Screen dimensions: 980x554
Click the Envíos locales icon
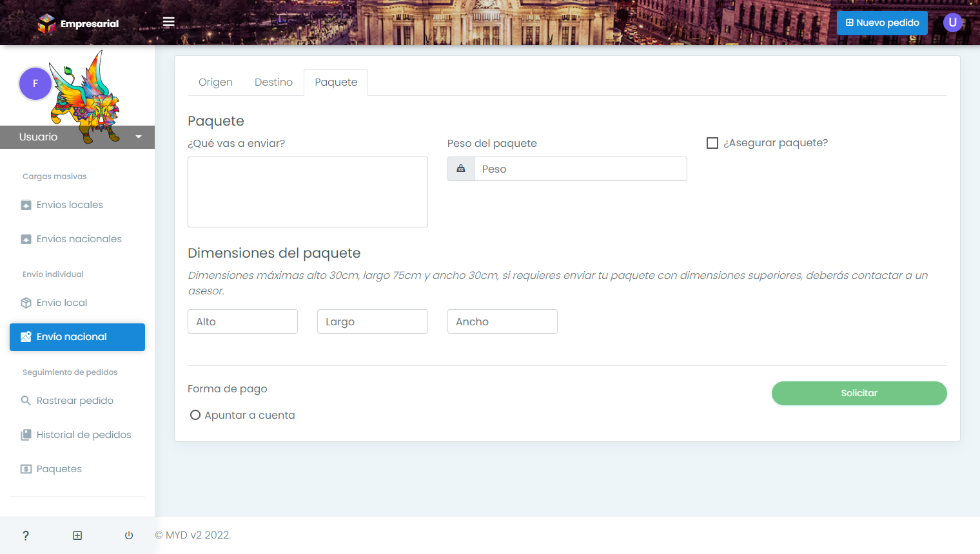click(26, 205)
